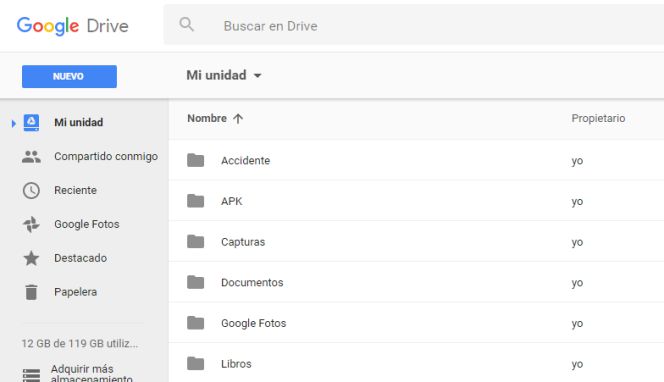The width and height of the screenshot is (664, 382).
Task: Focus the Buscar en Drive search field
Action: tap(414, 25)
